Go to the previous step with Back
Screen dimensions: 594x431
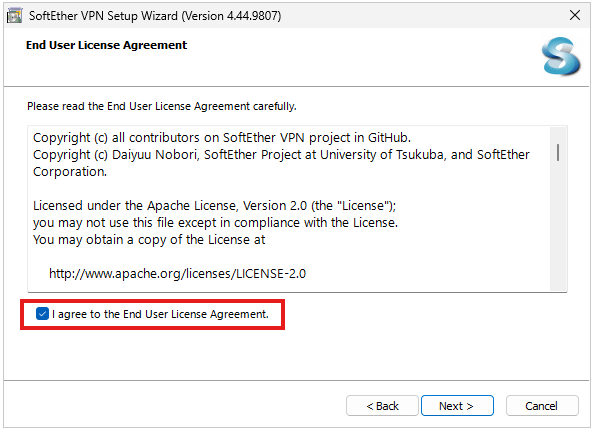[382, 406]
